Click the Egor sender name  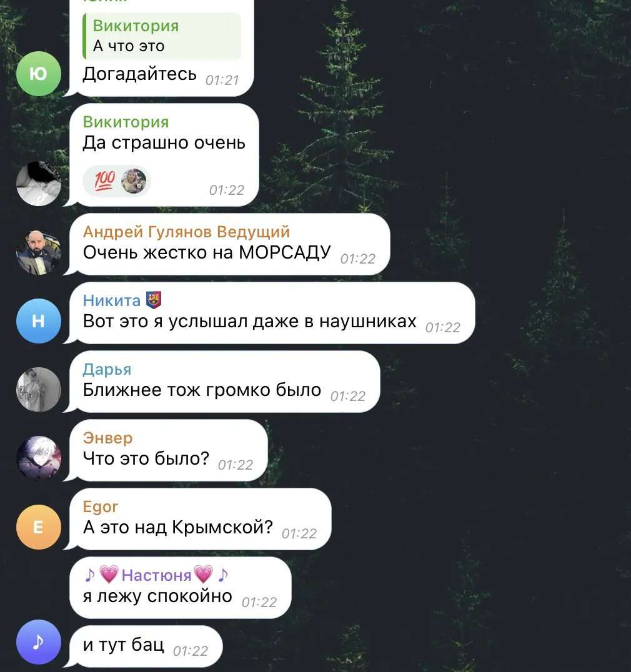pyautogui.click(x=101, y=506)
